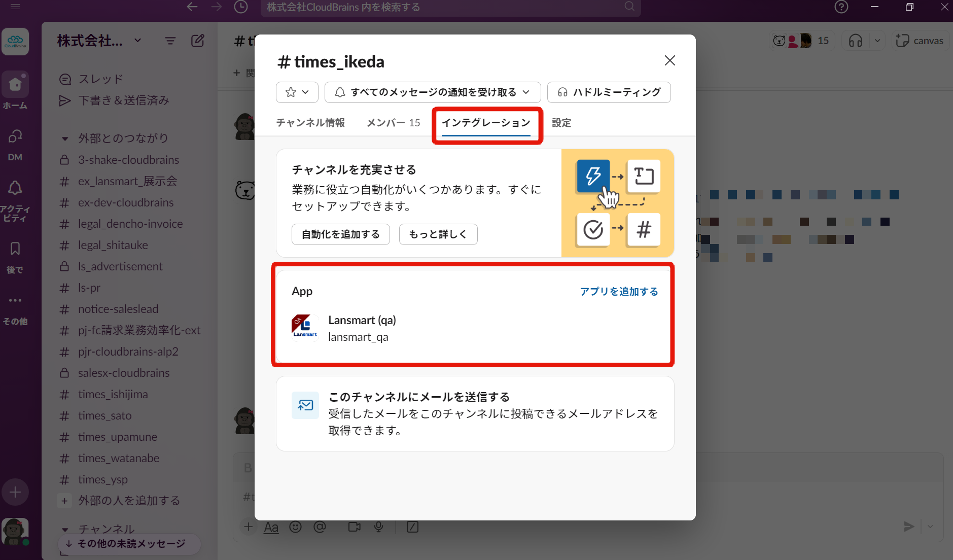Click the アプリを追加する link

(x=619, y=292)
